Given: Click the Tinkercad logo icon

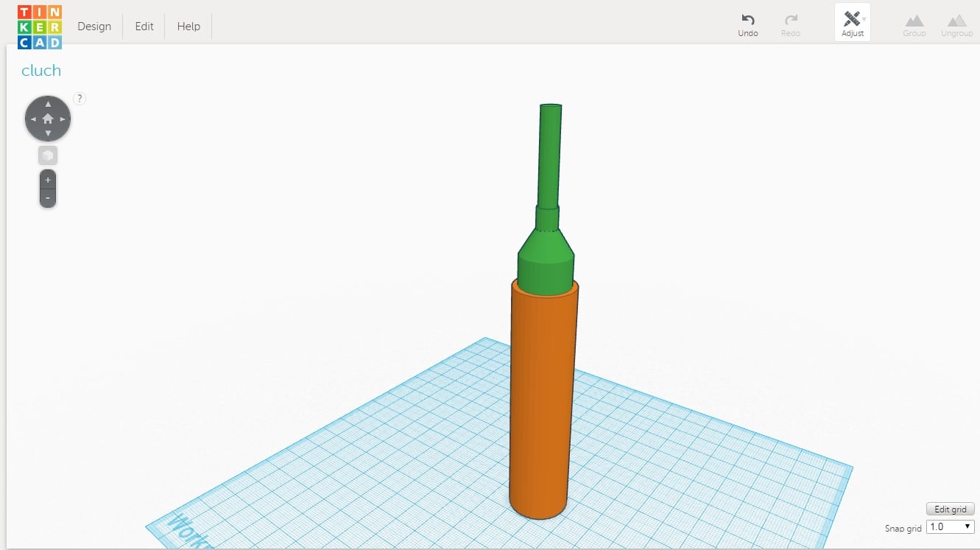Looking at the screenshot, I should (40, 27).
